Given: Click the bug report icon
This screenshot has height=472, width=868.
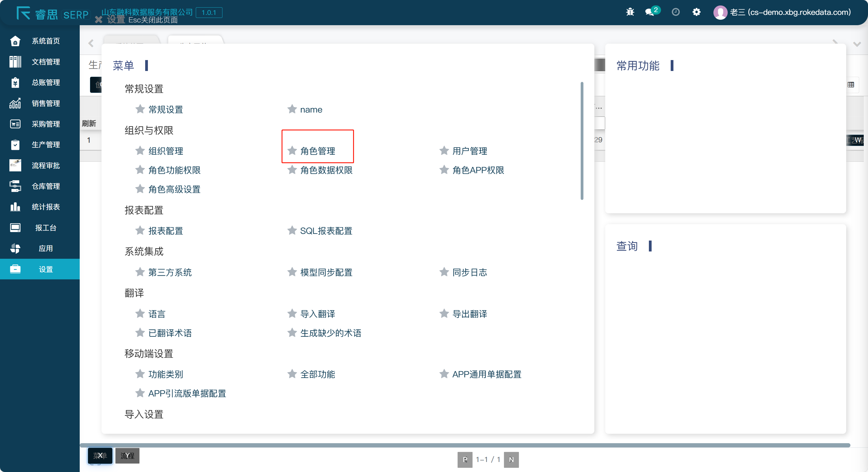Looking at the screenshot, I should pos(630,12).
